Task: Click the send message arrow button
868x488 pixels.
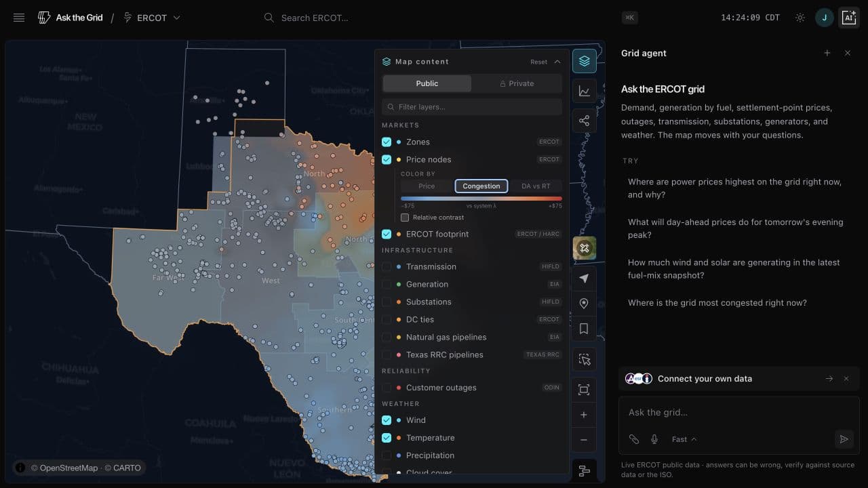Action: pyautogui.click(x=844, y=439)
